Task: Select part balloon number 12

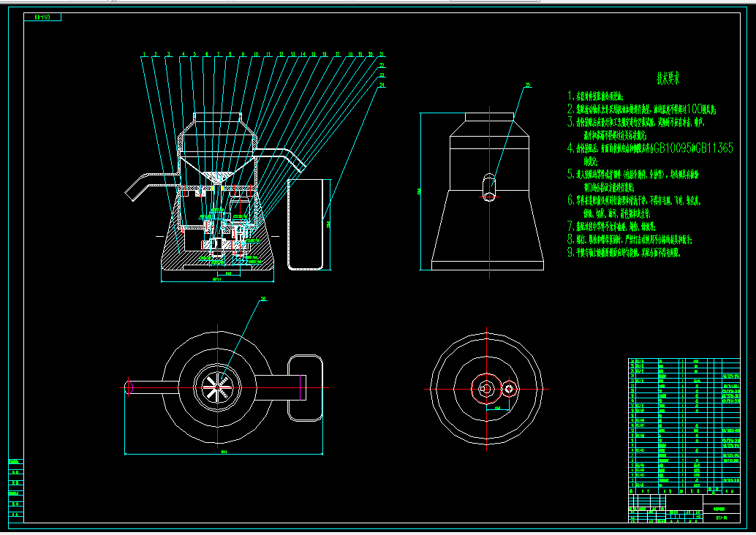Action: pyautogui.click(x=281, y=55)
